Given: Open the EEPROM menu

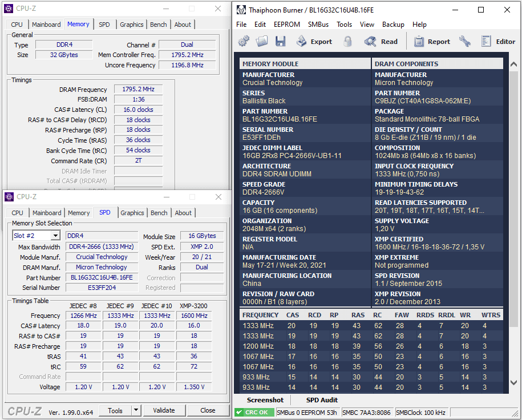Looking at the screenshot, I should point(286,25).
